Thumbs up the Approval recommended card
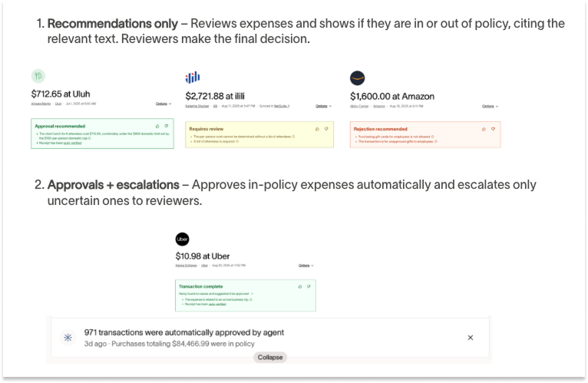 pos(157,127)
